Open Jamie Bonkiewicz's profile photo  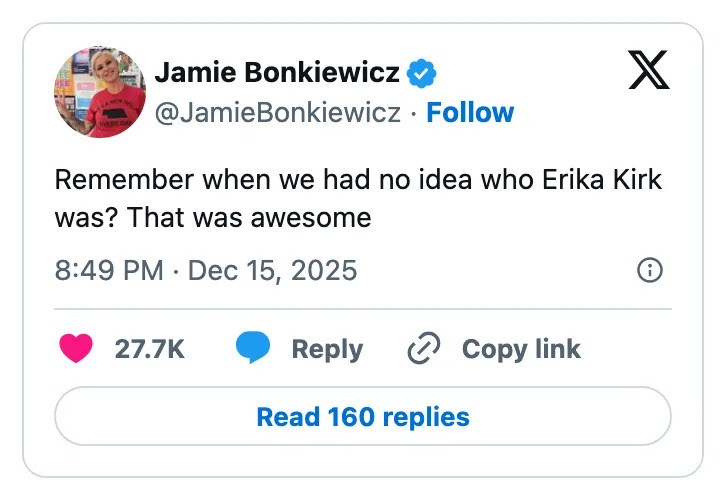[x=99, y=91]
